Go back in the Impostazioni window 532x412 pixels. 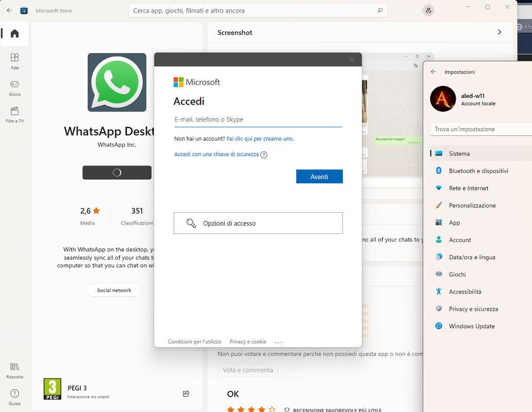pos(433,72)
